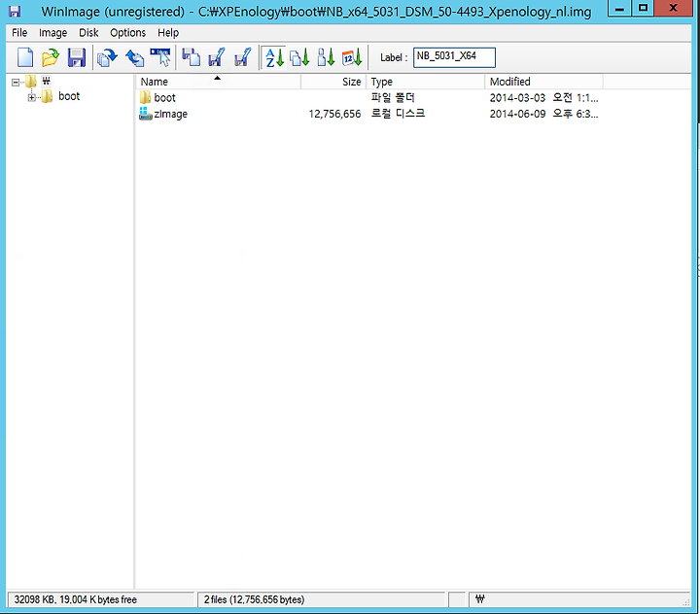Expand the boot folder in tree
700x614 pixels.
[x=31, y=97]
